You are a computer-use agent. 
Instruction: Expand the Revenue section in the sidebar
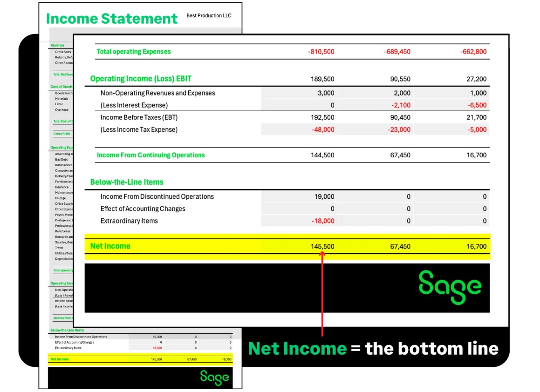pyautogui.click(x=57, y=45)
